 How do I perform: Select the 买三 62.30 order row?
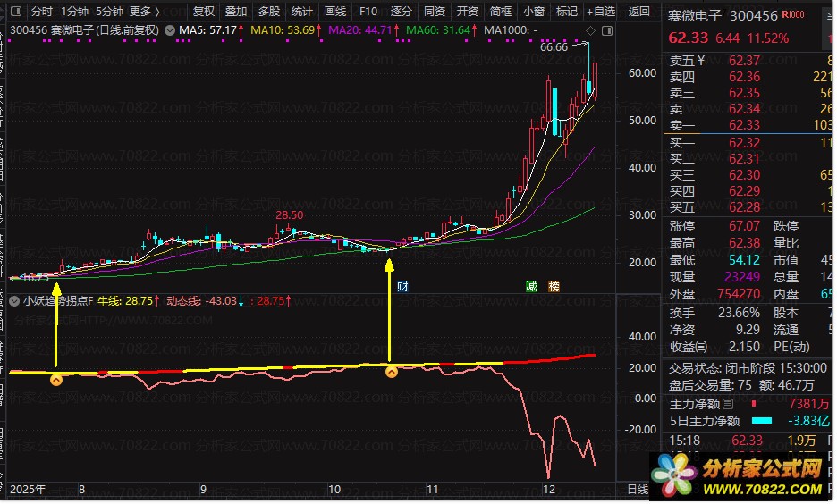point(750,175)
